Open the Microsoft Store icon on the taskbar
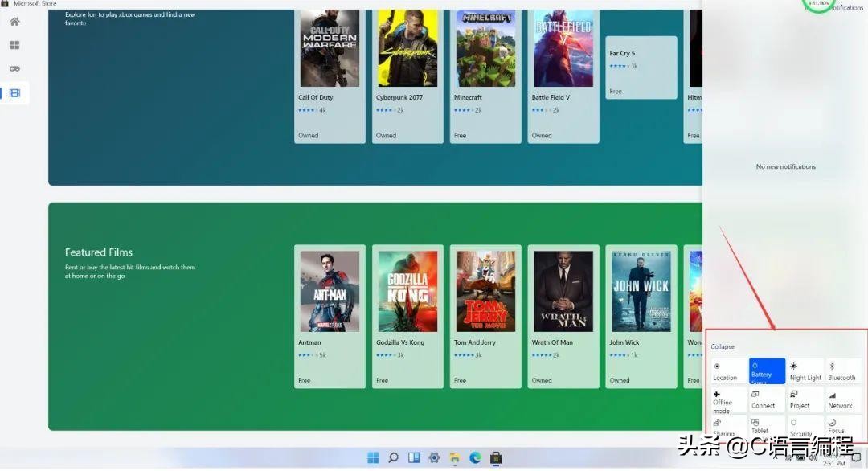 [x=496, y=457]
